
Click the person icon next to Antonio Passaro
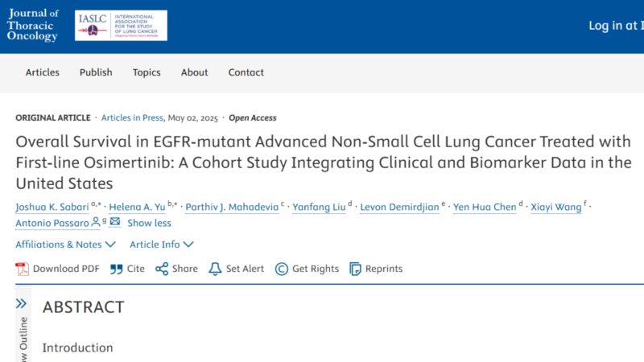click(96, 222)
